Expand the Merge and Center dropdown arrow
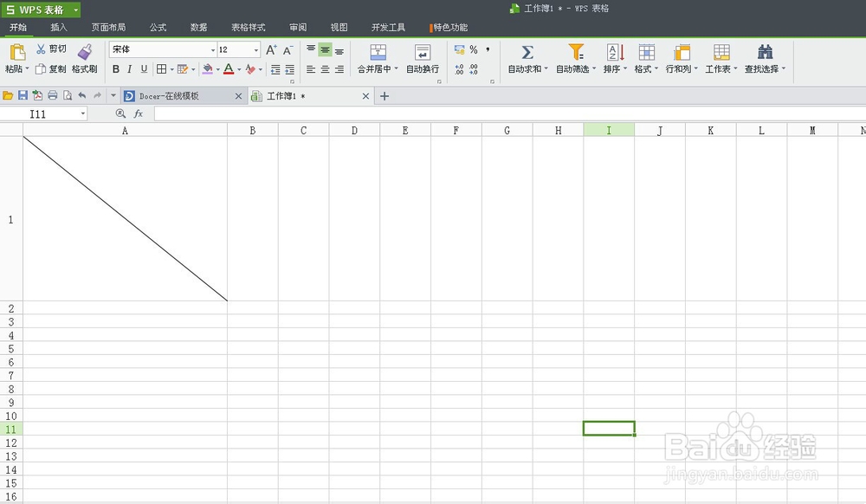Viewport: 866px width, 504px height. [x=396, y=69]
